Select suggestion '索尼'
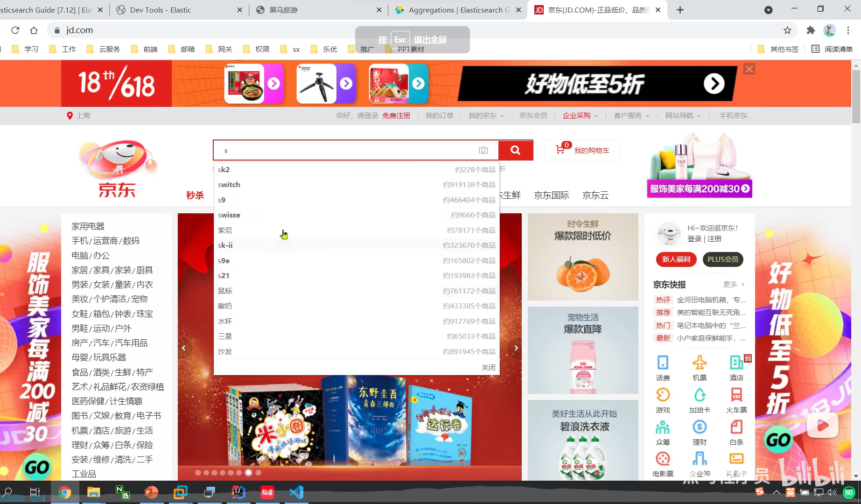 tap(357, 230)
